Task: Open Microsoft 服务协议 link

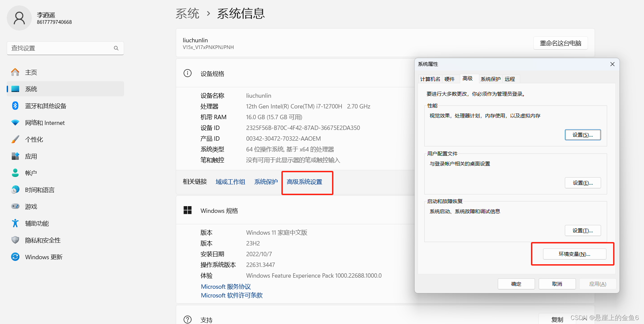Action: tap(226, 286)
